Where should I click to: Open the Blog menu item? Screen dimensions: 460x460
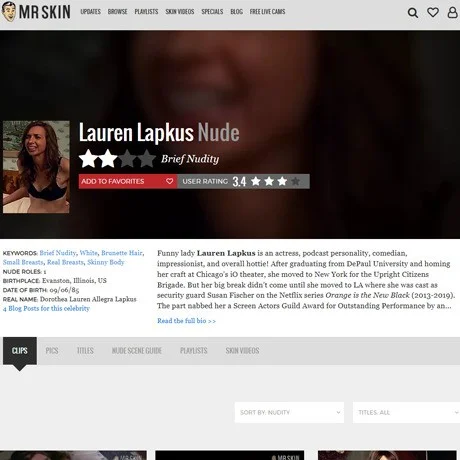coord(236,12)
